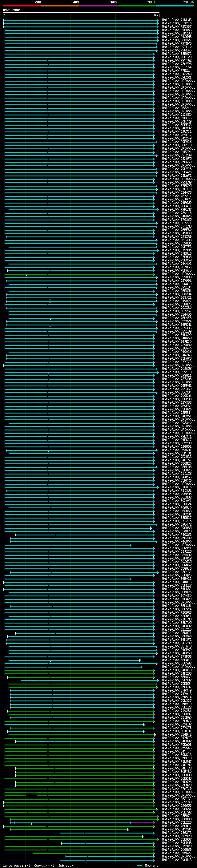Click the cyan ~100% identity legend bar
The image size is (197, 868).
[x=175, y=6]
